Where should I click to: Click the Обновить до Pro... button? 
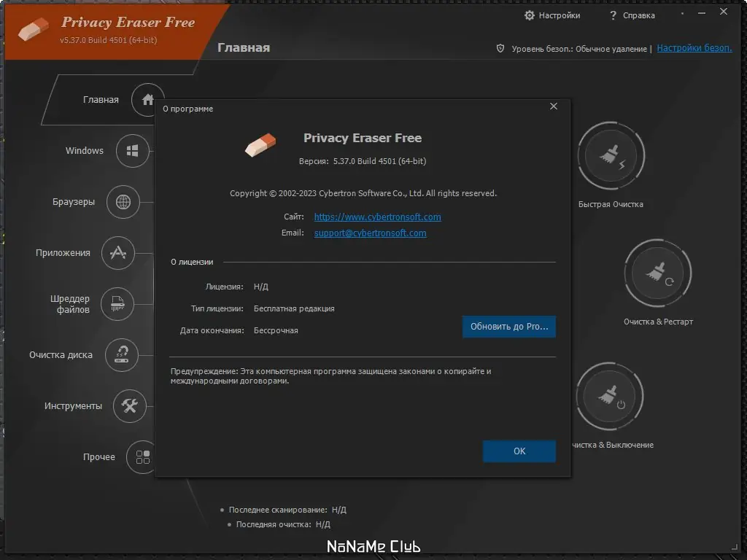(x=508, y=327)
